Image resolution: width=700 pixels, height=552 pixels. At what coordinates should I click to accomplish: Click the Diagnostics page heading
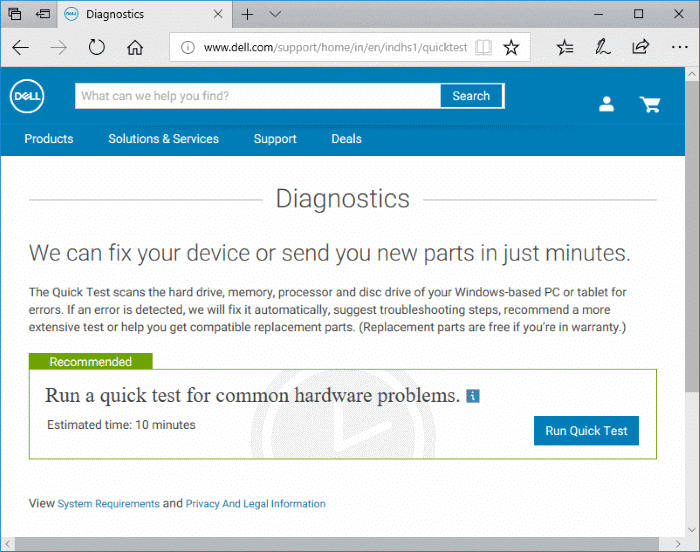click(x=342, y=199)
